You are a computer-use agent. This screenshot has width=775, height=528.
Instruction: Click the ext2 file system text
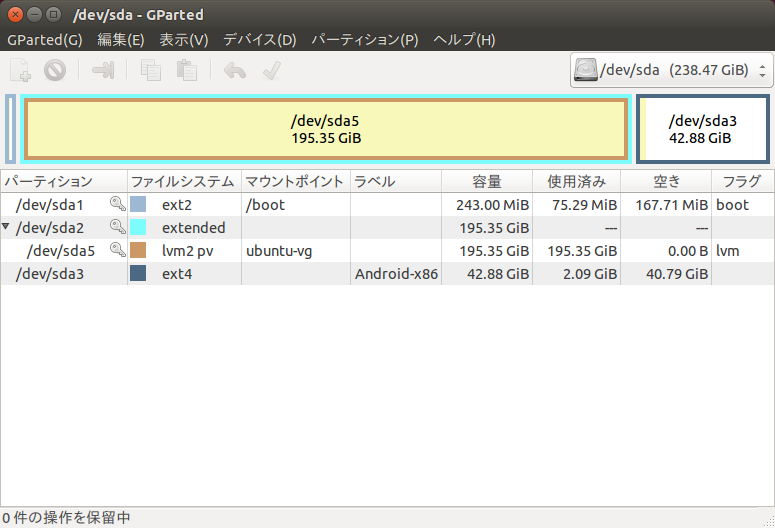[176, 205]
